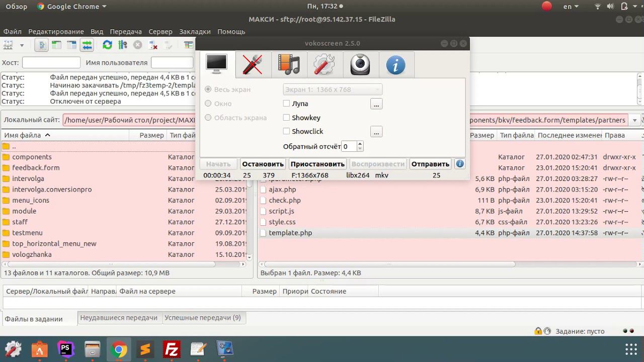
Task: Open Ubuntu Software from the dock
Action: (x=40, y=349)
